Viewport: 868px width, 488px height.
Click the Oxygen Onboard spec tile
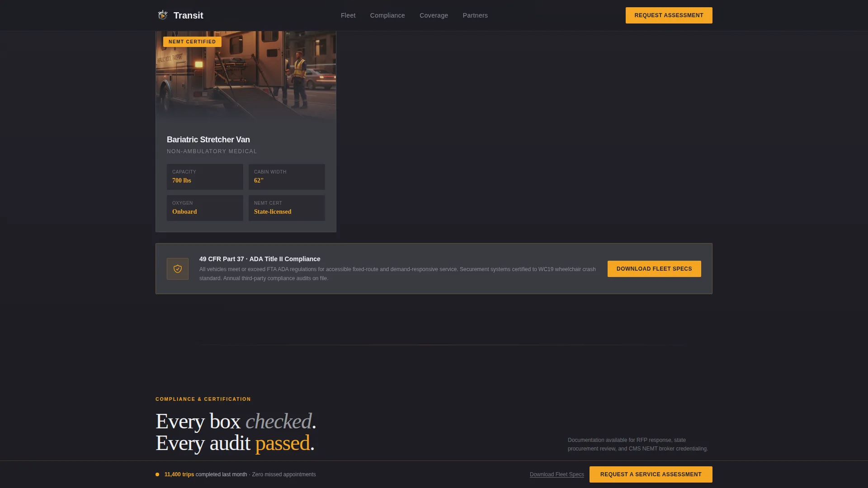click(x=205, y=208)
